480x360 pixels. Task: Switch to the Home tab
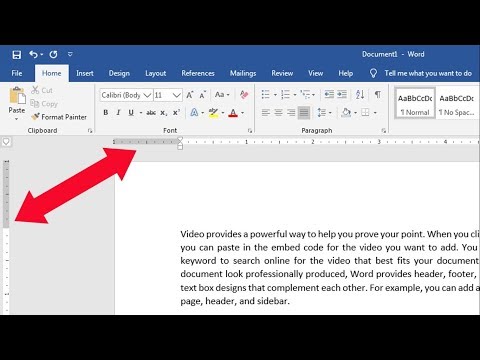coord(52,73)
